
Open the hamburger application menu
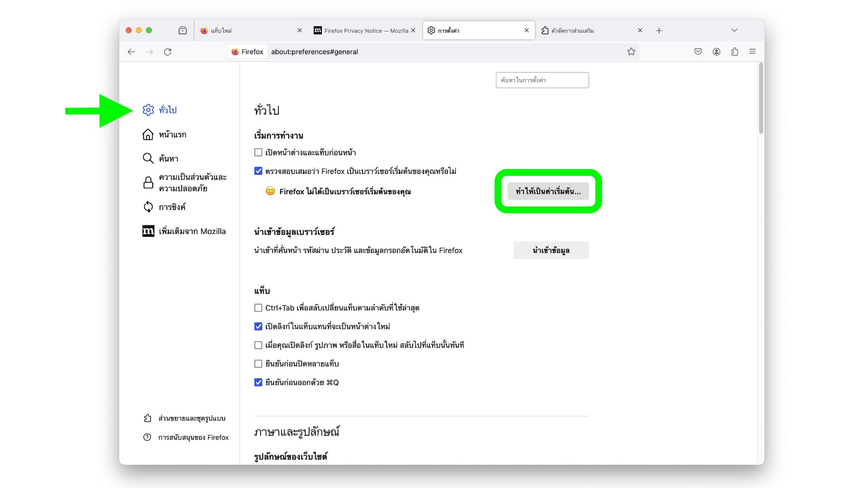(x=753, y=52)
